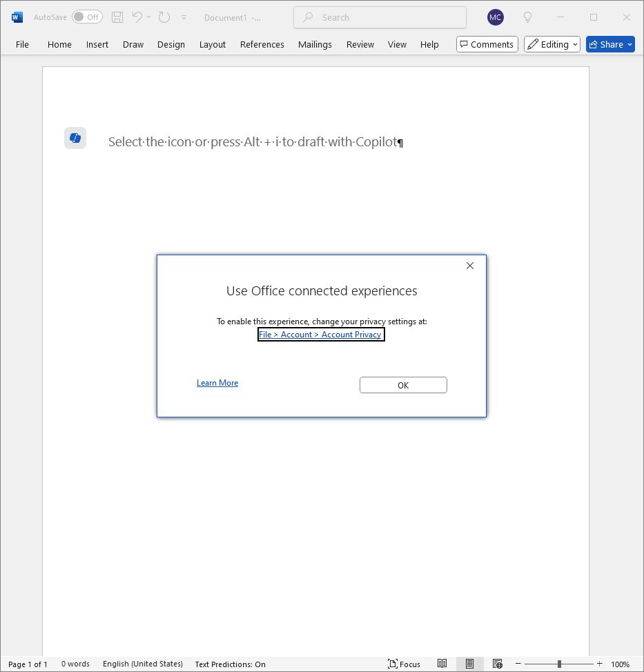Open the Draw ribbon tab
Image resolution: width=644 pixels, height=672 pixels.
133,45
